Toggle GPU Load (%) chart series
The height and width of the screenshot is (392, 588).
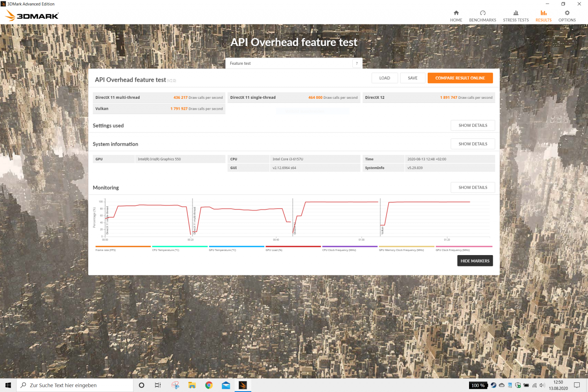click(293, 248)
